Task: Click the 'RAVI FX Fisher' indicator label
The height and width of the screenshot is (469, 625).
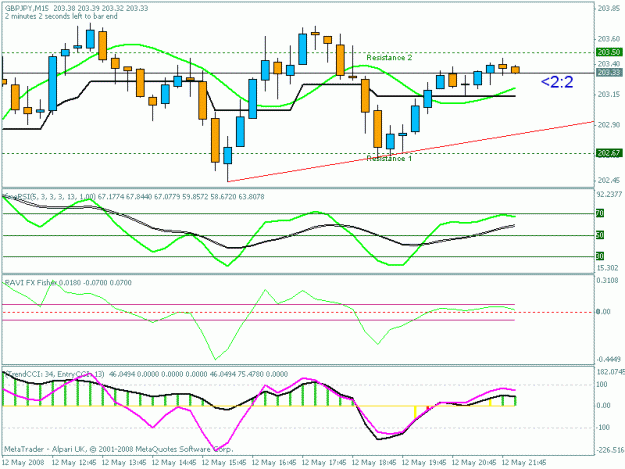Action: [30, 283]
